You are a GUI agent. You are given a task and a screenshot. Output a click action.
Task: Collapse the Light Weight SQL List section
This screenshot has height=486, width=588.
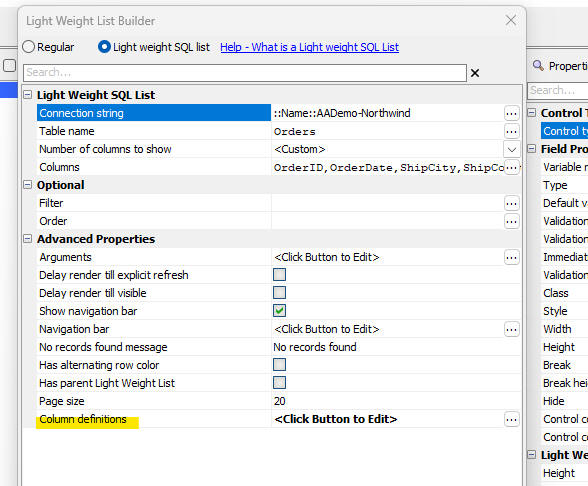click(x=27, y=94)
